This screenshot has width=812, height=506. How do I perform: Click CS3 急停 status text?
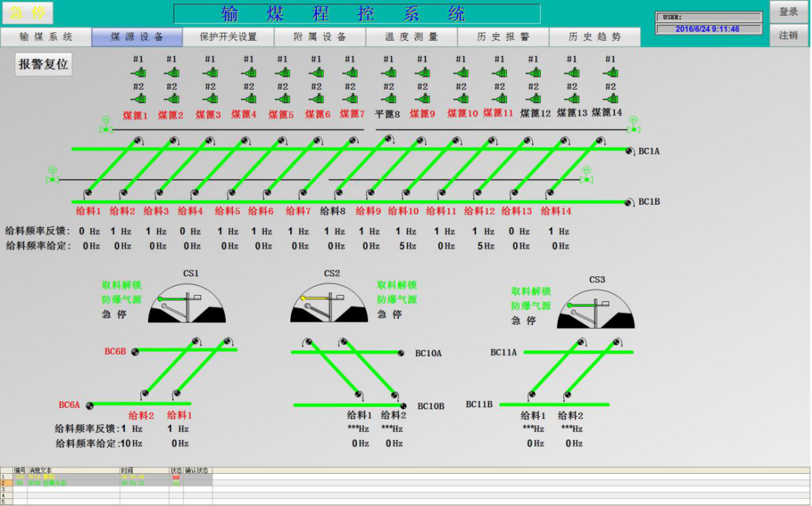tap(524, 320)
